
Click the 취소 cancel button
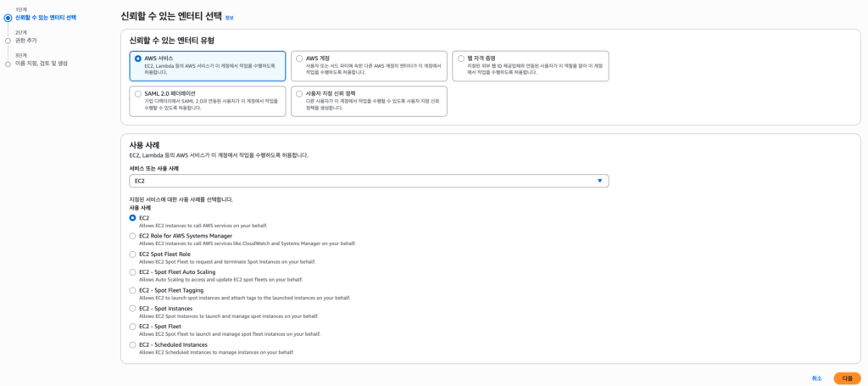[x=816, y=378]
